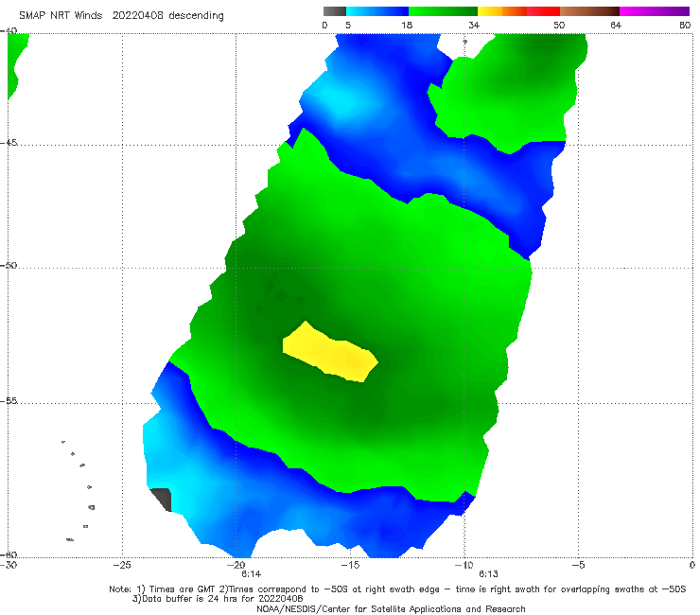
Task: Click the longitude axis label '-10'
Action: [464, 566]
